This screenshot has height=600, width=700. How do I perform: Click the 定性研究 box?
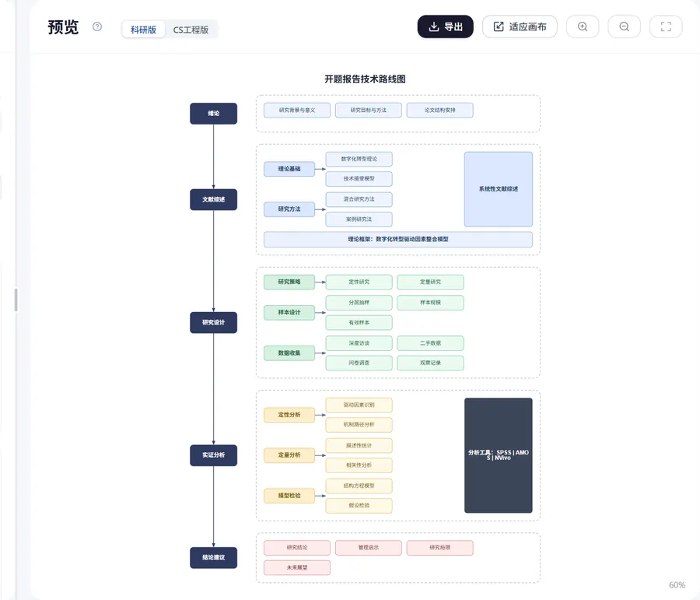[x=359, y=282]
